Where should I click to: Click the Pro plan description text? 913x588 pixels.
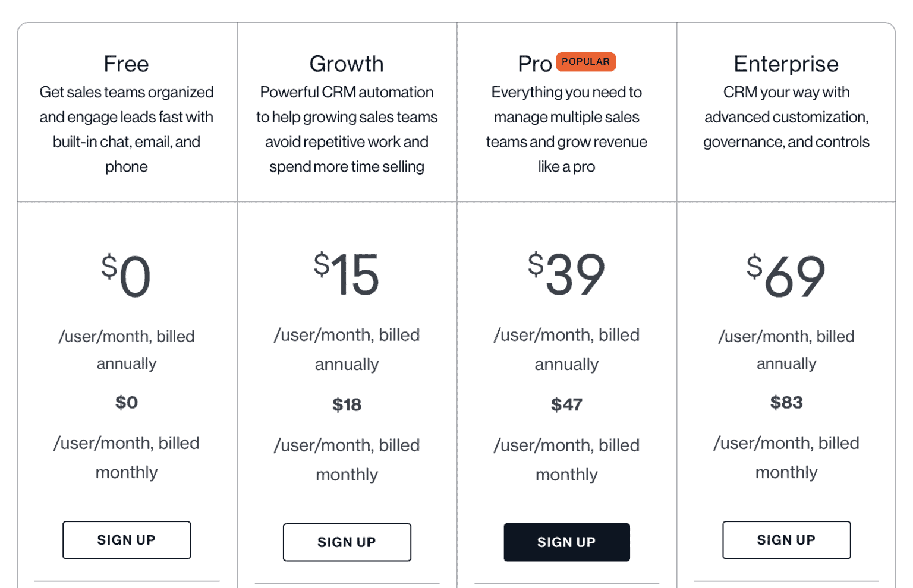coord(566,129)
